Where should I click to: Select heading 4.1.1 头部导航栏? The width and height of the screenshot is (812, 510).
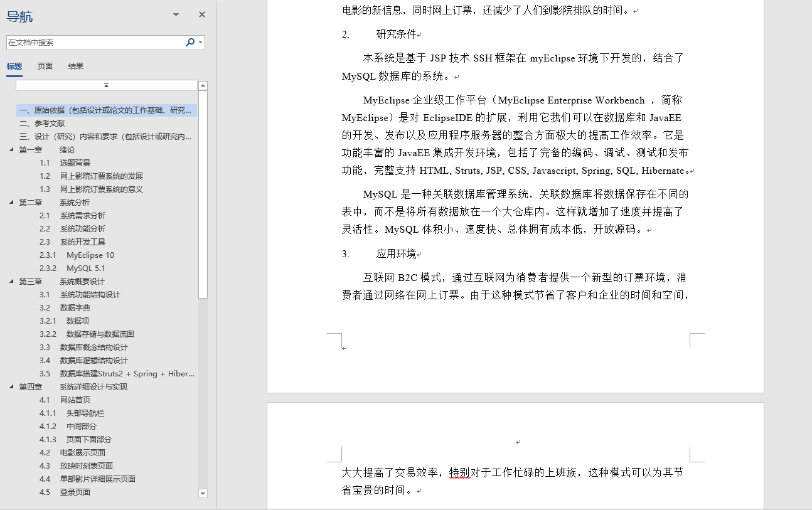tap(85, 413)
